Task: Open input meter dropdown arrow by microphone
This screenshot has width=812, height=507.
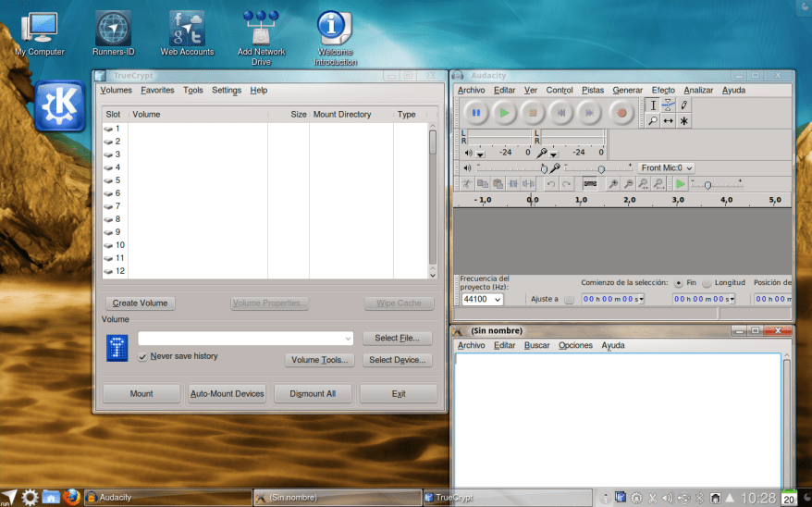Action: 554,154
